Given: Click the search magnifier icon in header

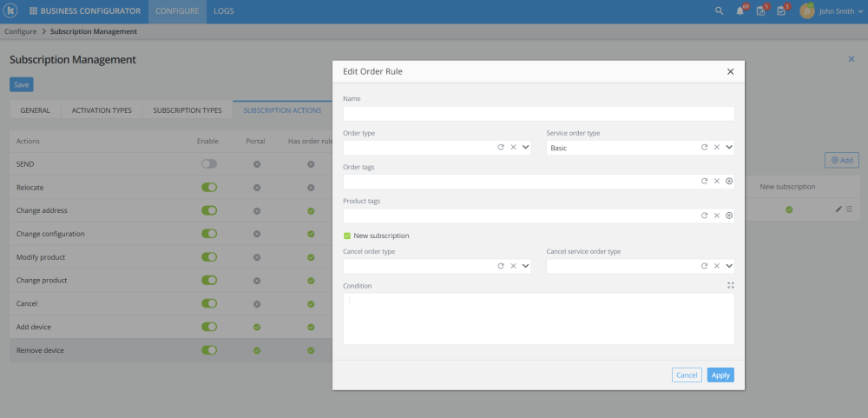Looking at the screenshot, I should pyautogui.click(x=719, y=11).
